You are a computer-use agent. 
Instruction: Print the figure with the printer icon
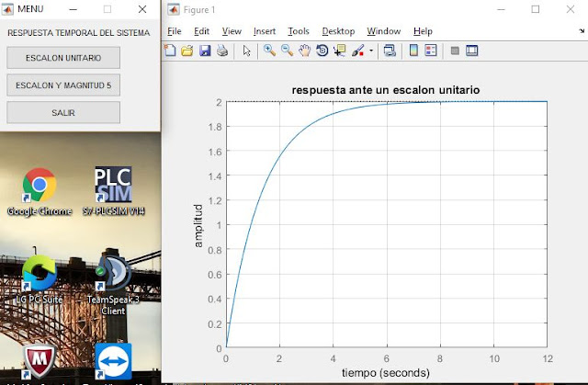pos(222,51)
